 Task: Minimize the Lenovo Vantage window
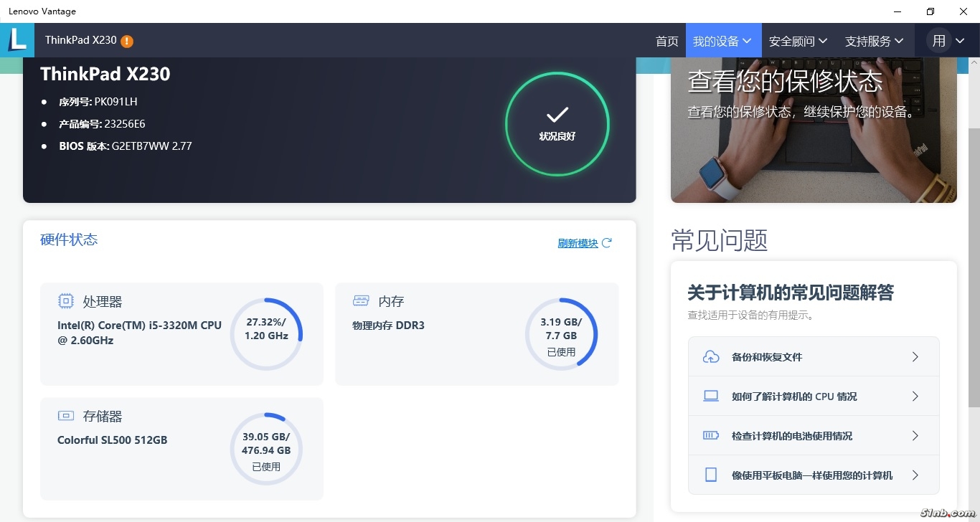[897, 11]
